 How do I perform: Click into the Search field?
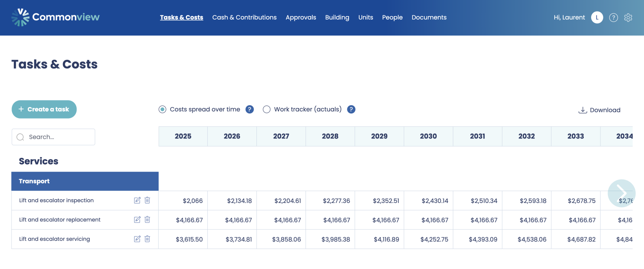[58, 137]
